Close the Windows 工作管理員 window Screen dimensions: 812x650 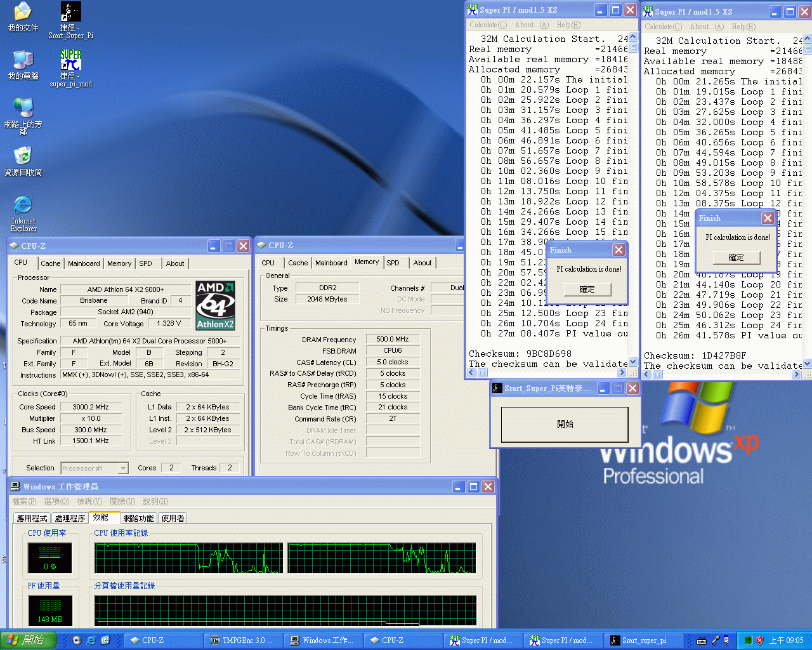click(488, 486)
